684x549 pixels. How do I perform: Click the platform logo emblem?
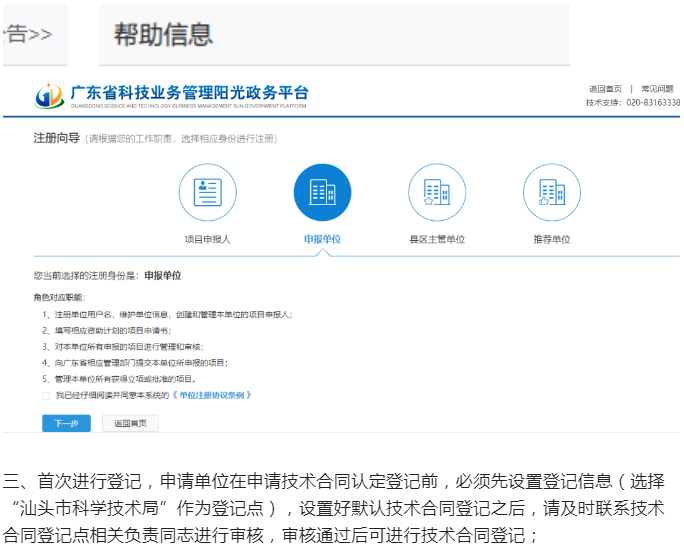point(48,96)
